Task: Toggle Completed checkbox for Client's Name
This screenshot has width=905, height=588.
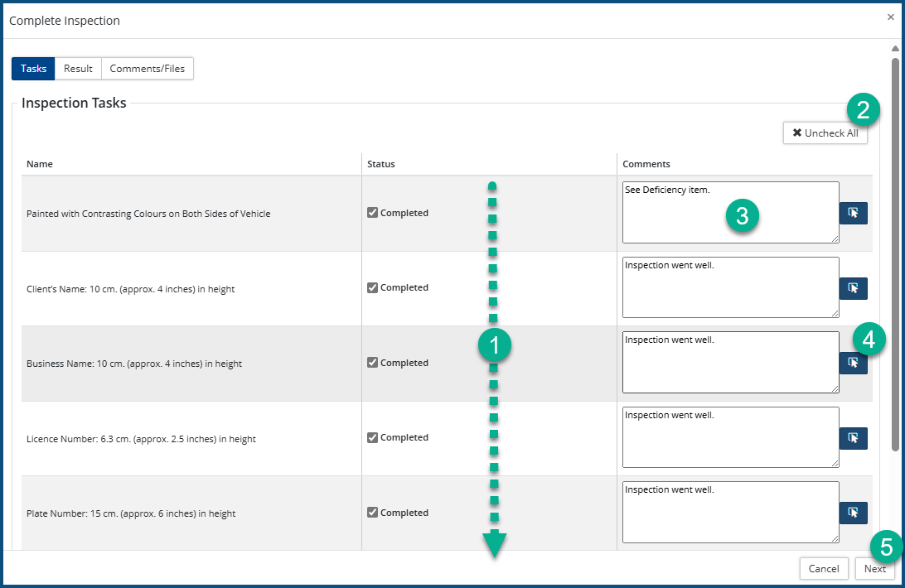Action: (373, 288)
